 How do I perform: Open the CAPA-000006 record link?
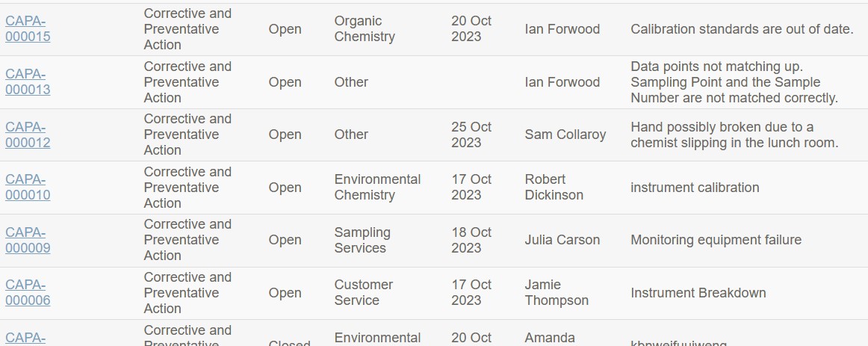[28, 293]
